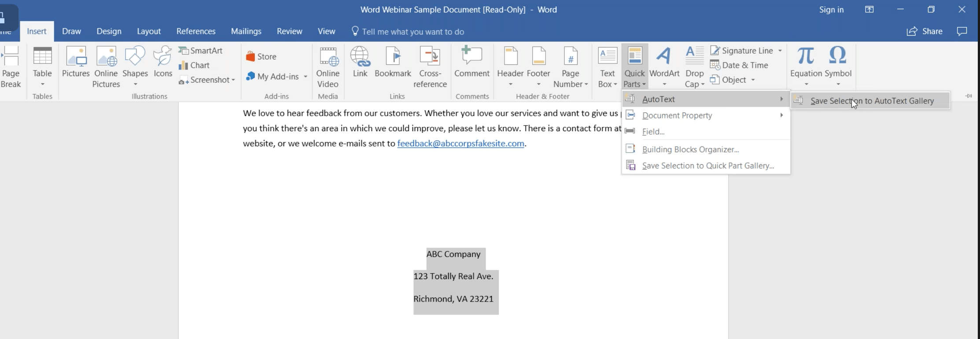Sign in to Office account
Viewport: 980px width, 339px height.
(831, 10)
